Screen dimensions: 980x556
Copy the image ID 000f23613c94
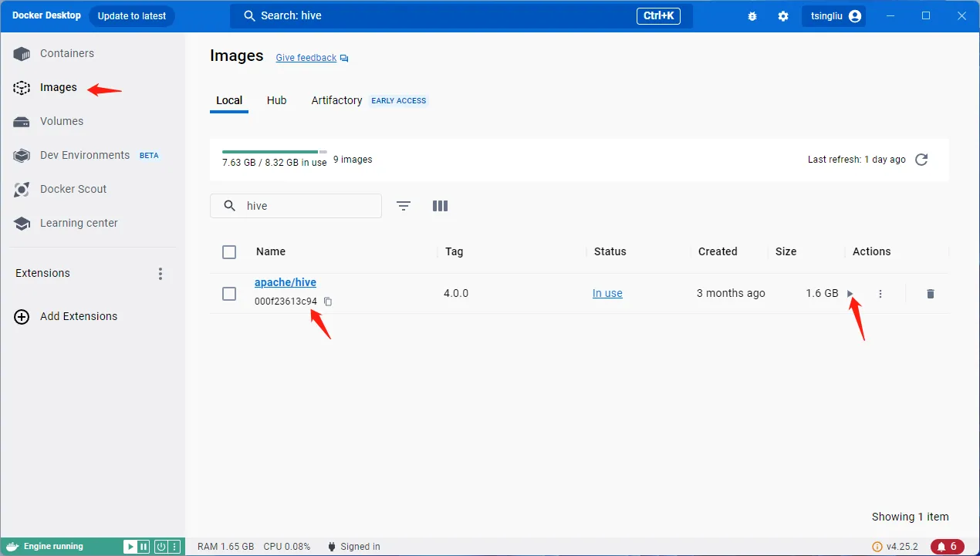coord(328,302)
